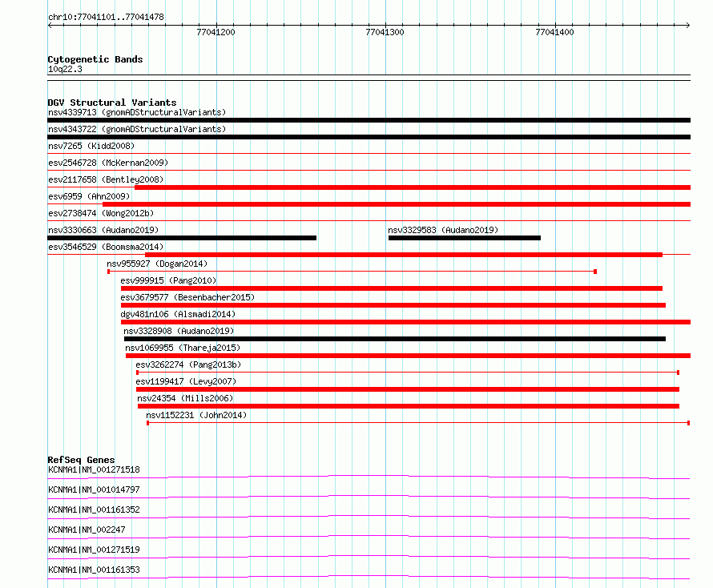Click transcript KCNMA1|NM_002247 label
This screenshot has width=713, height=588.
point(87,530)
